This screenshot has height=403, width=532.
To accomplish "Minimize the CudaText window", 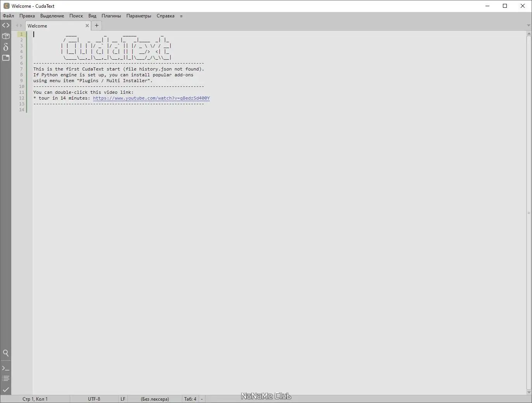I will pos(487,6).
